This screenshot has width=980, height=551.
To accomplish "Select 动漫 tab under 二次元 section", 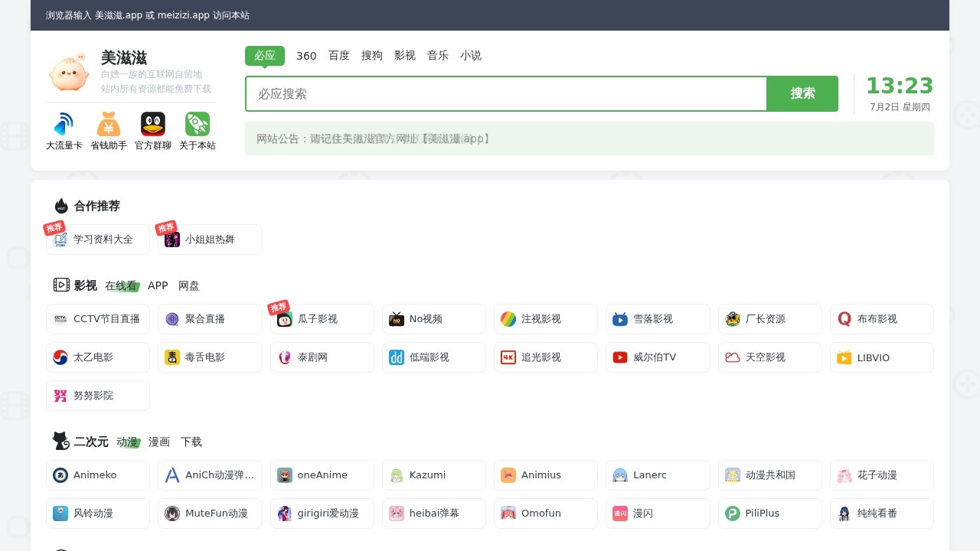I will pos(127,442).
